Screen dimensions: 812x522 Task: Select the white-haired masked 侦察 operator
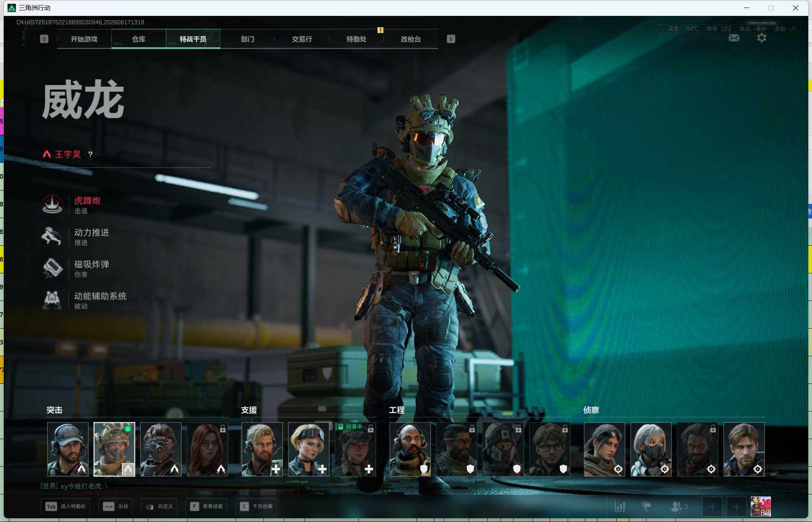[x=651, y=449]
